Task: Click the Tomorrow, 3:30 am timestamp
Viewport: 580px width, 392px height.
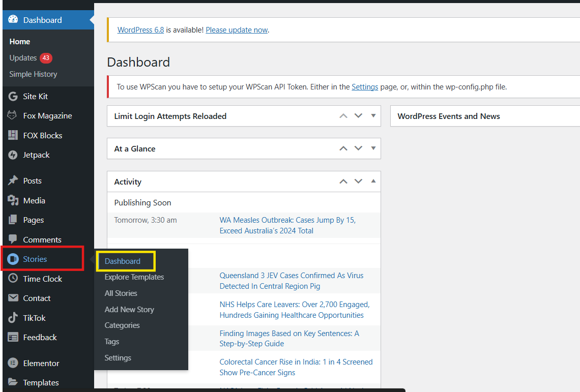Action: (146, 220)
